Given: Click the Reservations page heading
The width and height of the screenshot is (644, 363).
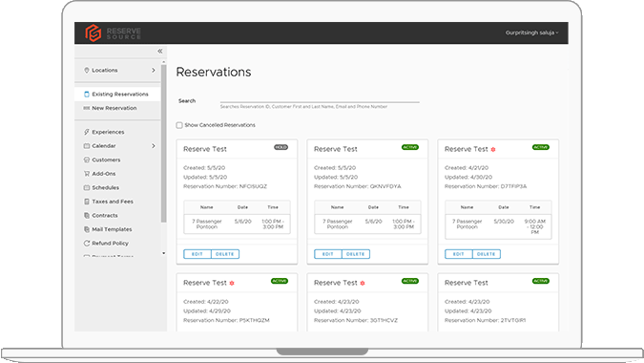Looking at the screenshot, I should (214, 72).
